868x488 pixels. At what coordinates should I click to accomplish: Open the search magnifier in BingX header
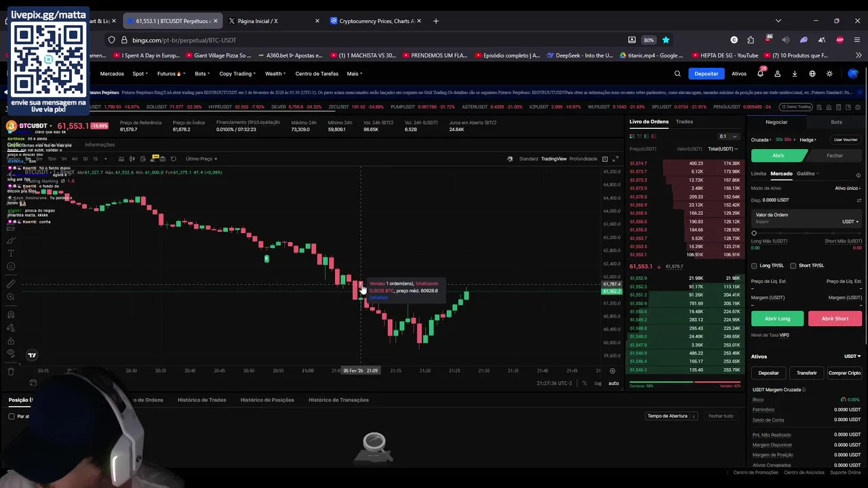[677, 73]
